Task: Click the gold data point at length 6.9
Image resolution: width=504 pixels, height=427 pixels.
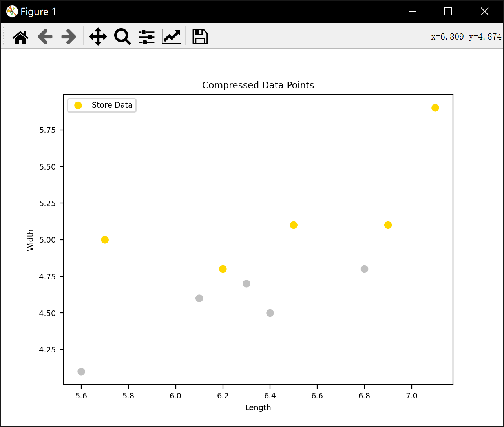Action: pos(388,225)
